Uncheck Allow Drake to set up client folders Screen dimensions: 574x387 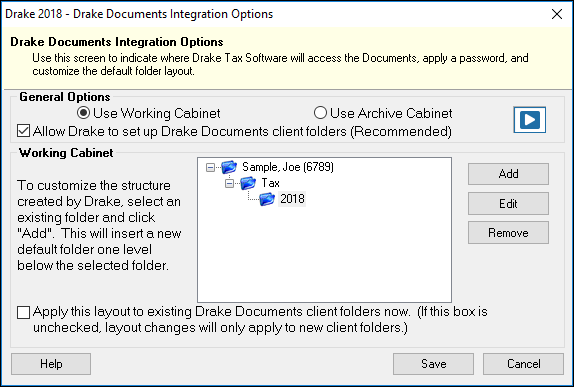(24, 131)
